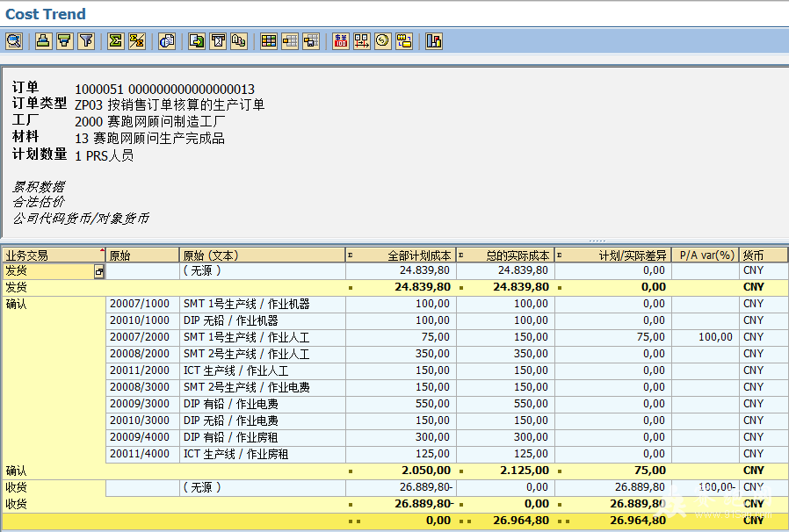This screenshot has width=789, height=532.
Task: Sort the list in ascending order
Action: point(43,40)
